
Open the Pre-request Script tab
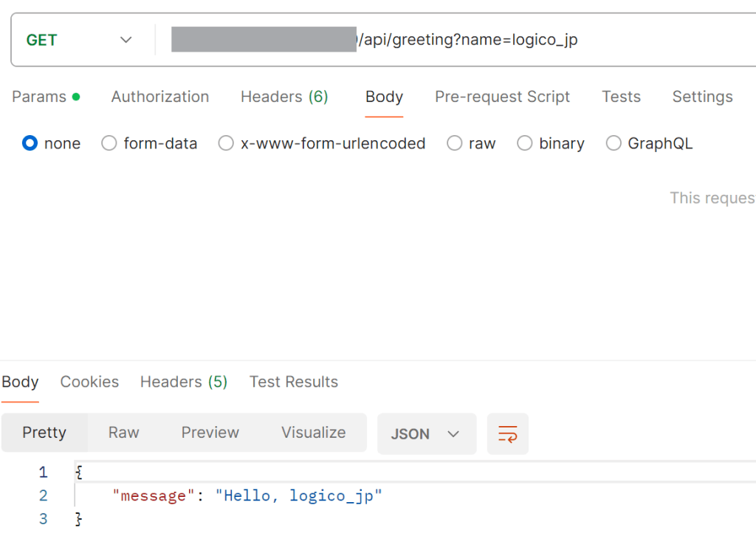click(502, 97)
